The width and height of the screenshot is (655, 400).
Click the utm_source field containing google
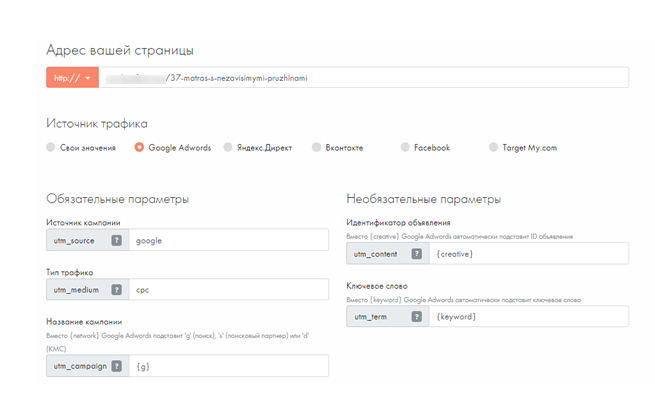(228, 240)
